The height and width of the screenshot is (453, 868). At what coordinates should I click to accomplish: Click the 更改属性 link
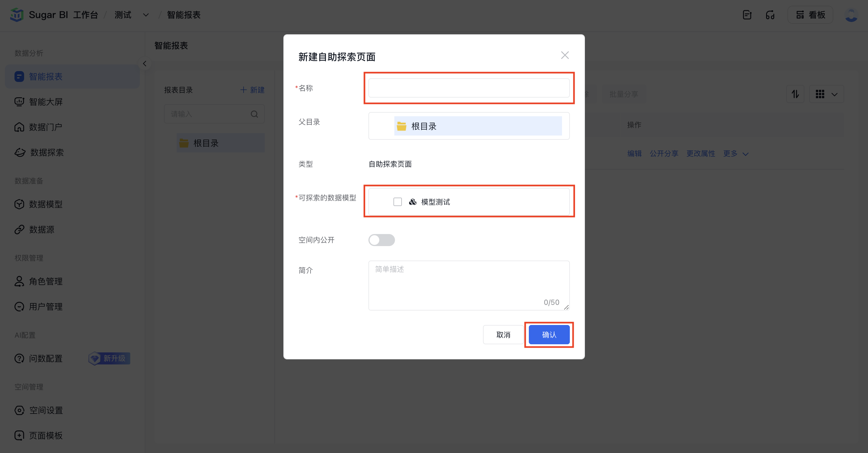[x=701, y=154]
